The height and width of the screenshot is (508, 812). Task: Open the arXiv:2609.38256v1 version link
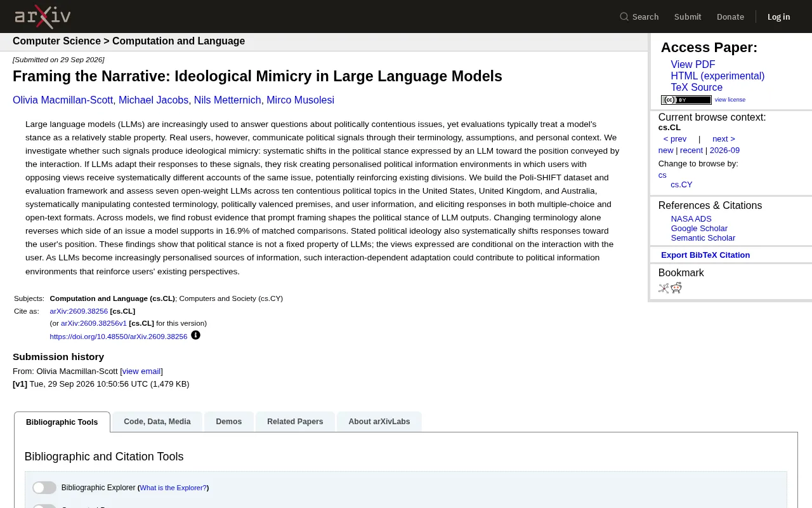click(94, 323)
